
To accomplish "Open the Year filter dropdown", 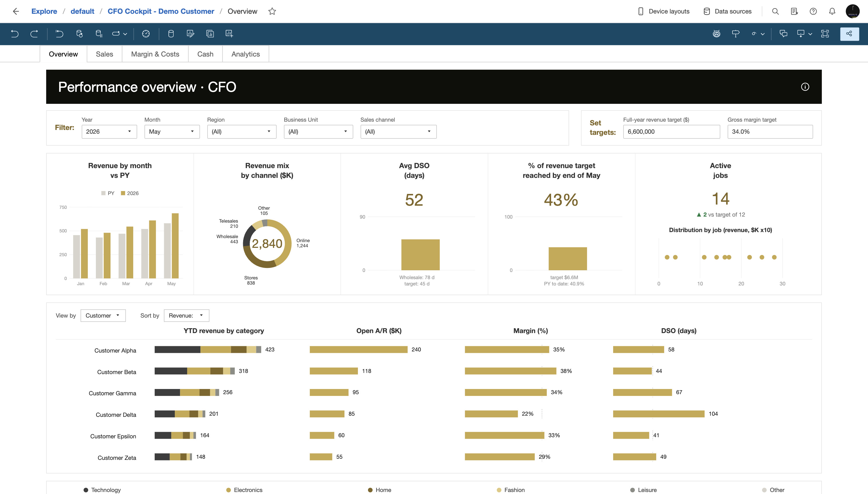I will point(109,132).
